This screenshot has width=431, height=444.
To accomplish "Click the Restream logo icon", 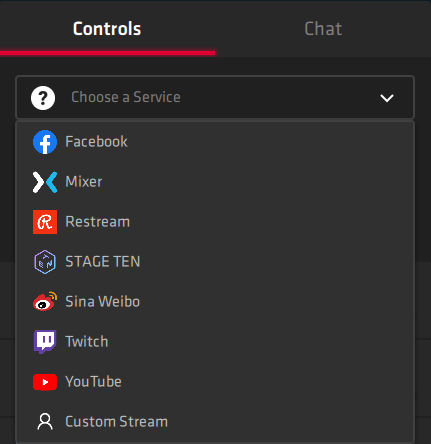I will 45,222.
